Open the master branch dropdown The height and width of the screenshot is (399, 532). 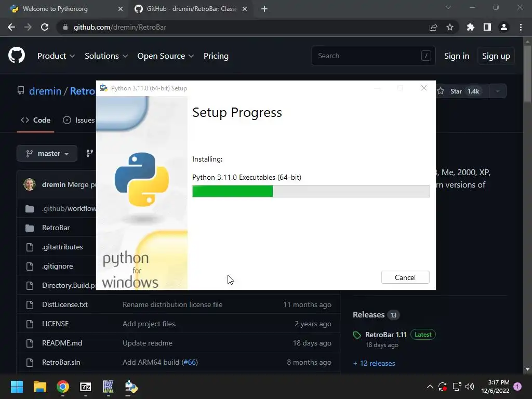[x=47, y=154]
